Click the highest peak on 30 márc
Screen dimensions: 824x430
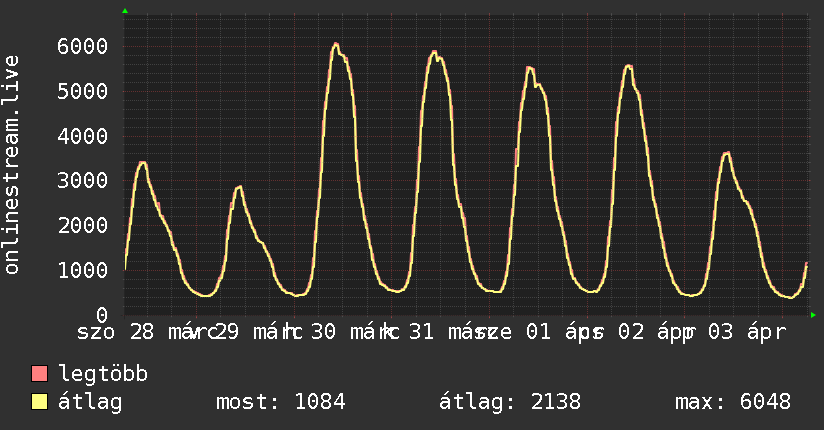pos(336,44)
